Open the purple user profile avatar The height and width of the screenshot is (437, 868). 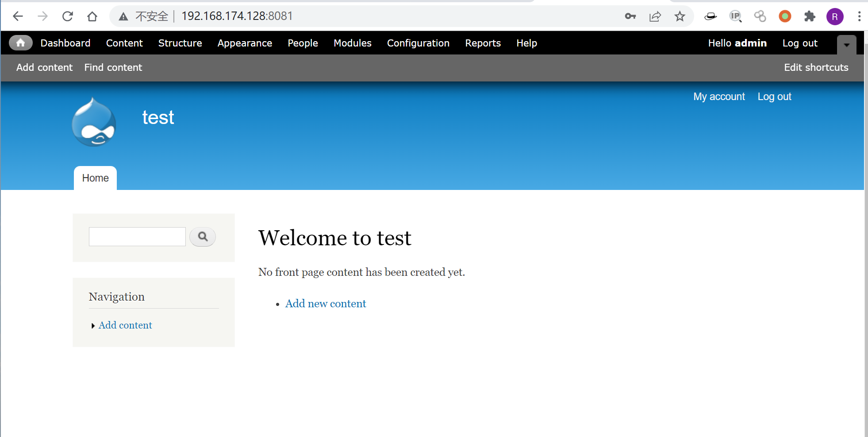[834, 17]
